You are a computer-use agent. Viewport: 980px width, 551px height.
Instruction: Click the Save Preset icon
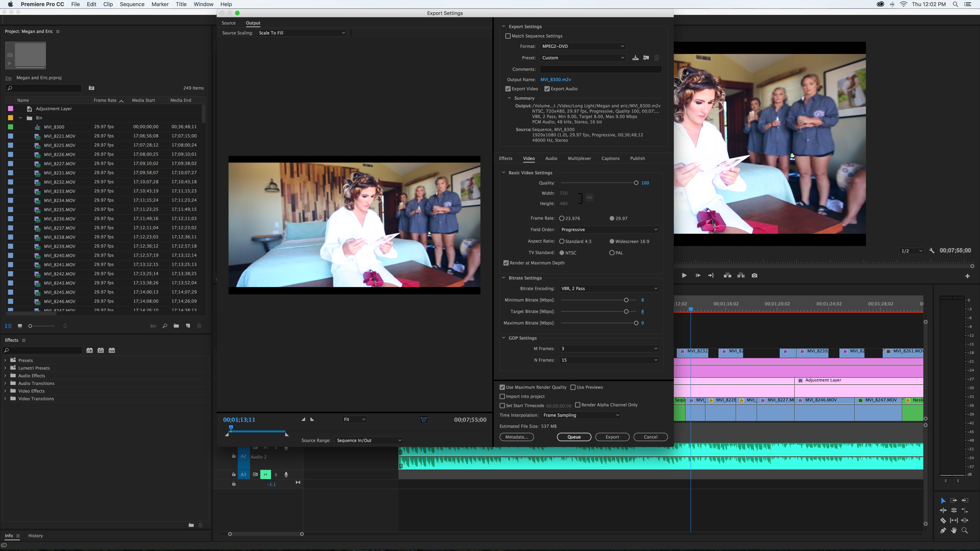(635, 58)
